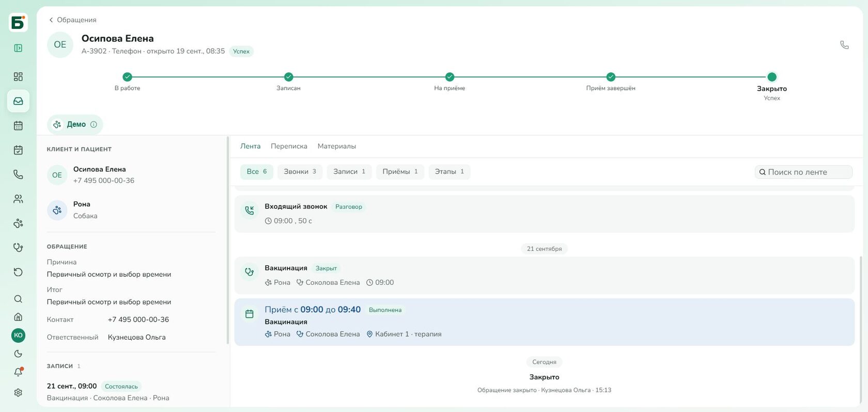Click the circular history arrow sidebar icon
The width and height of the screenshot is (868, 412).
point(18,272)
